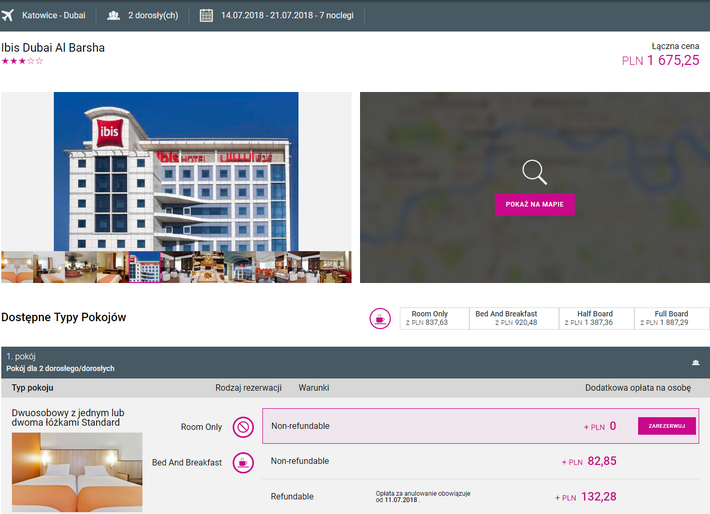This screenshot has width=710, height=514.
Task: Click the magnifier icon on the map
Action: coord(535,172)
